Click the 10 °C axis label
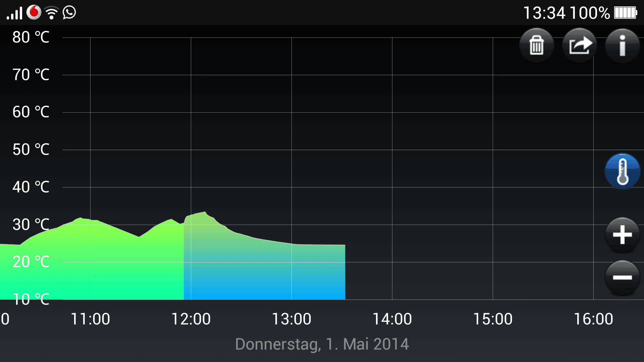Viewport: 644px width, 362px height. [x=31, y=299]
